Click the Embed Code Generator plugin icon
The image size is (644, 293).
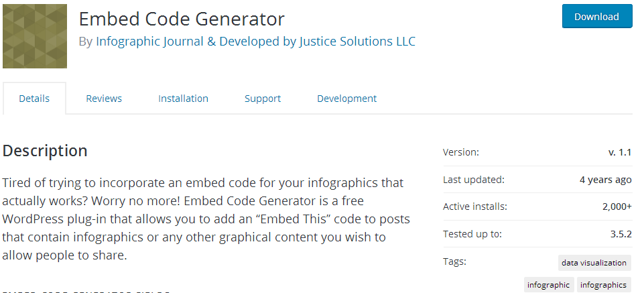click(x=35, y=36)
